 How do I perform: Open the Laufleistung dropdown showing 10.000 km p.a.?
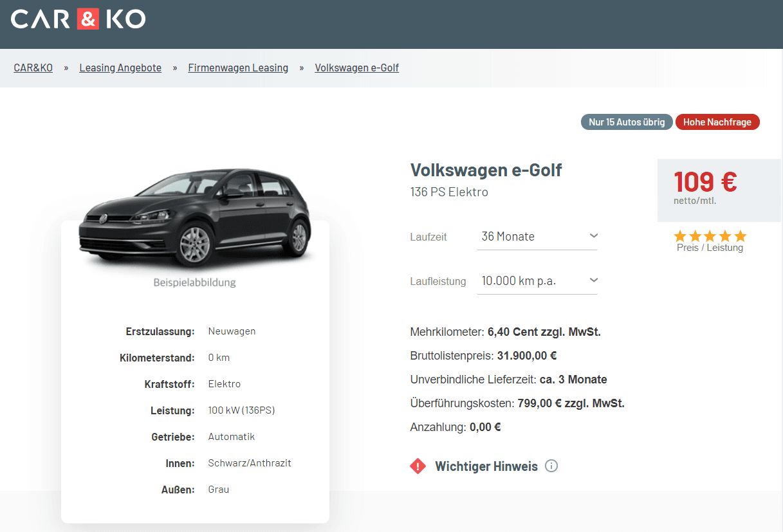537,281
